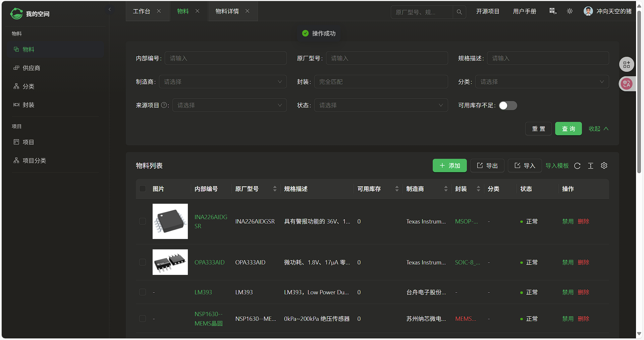Open 供应商 in the sidebar menu

pyautogui.click(x=31, y=68)
